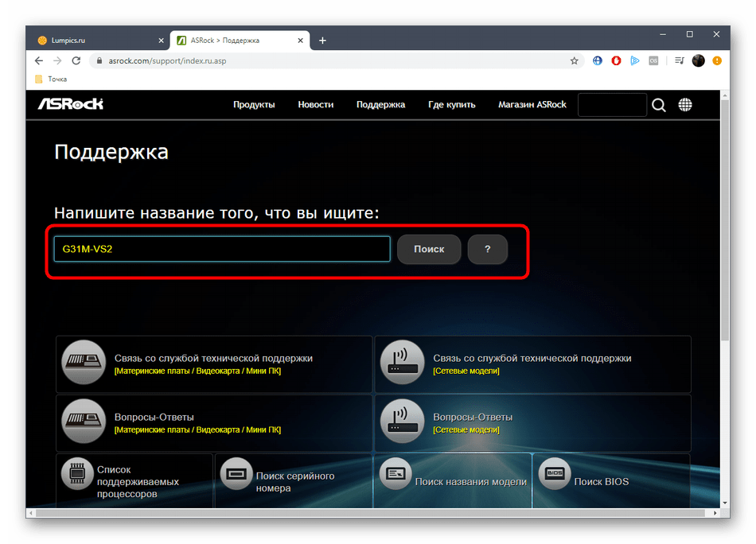Image resolution: width=756 pixels, height=544 pixels.
Task: Click the G31M-VS2 search input field
Action: (221, 249)
